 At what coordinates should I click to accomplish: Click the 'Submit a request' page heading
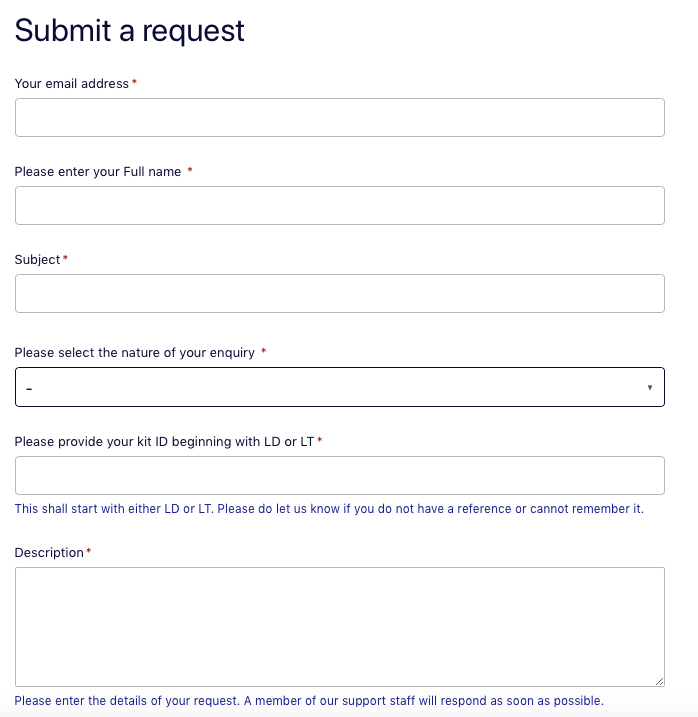coord(129,31)
